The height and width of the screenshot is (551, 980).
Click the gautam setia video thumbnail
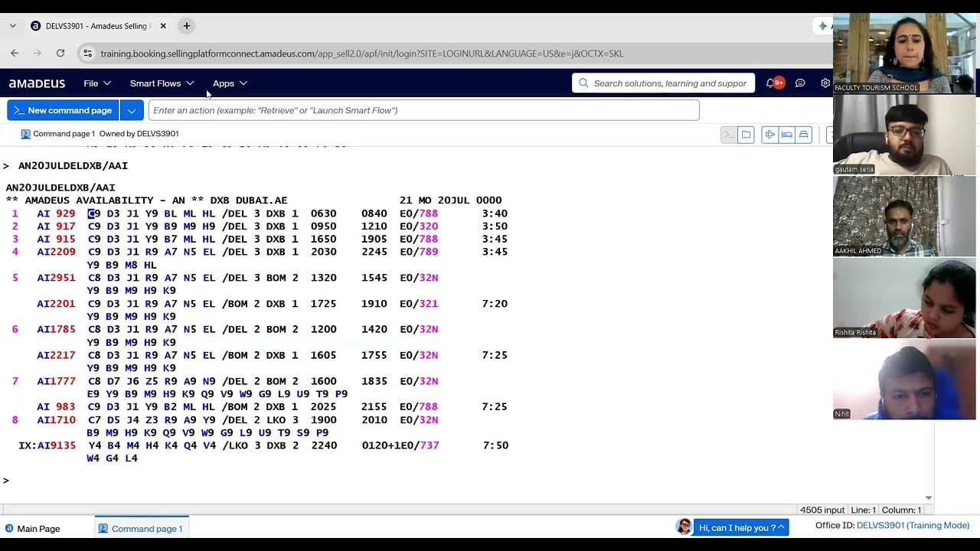(904, 135)
